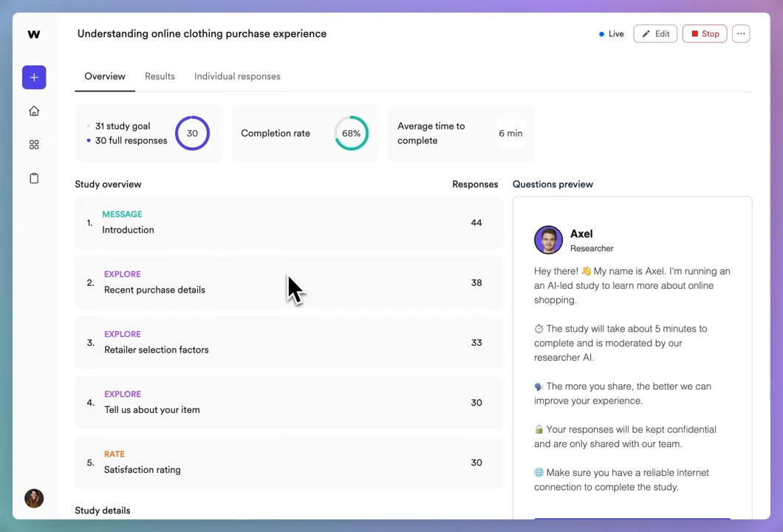Click the purple plus create button
This screenshot has height=532, width=783.
click(34, 78)
